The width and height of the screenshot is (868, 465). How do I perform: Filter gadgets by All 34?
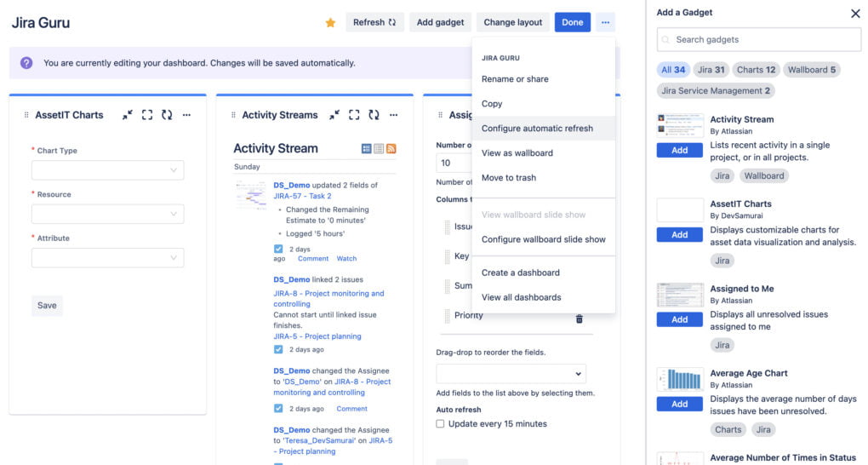(673, 70)
